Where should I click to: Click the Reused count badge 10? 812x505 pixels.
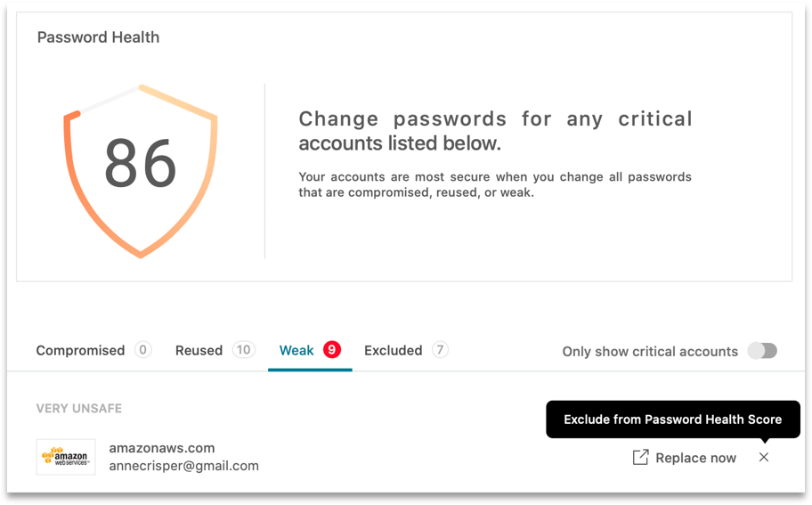[243, 350]
